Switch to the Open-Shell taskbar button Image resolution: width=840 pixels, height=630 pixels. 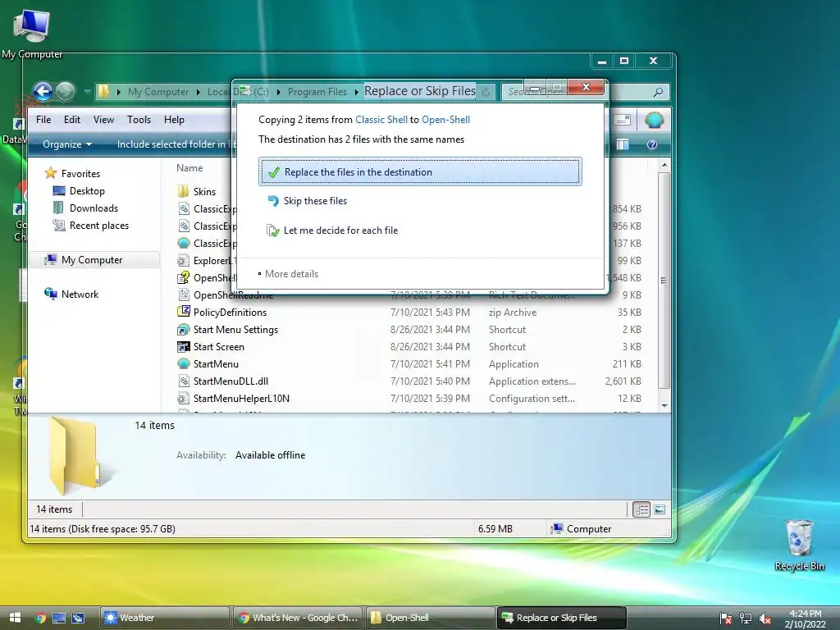(x=430, y=618)
